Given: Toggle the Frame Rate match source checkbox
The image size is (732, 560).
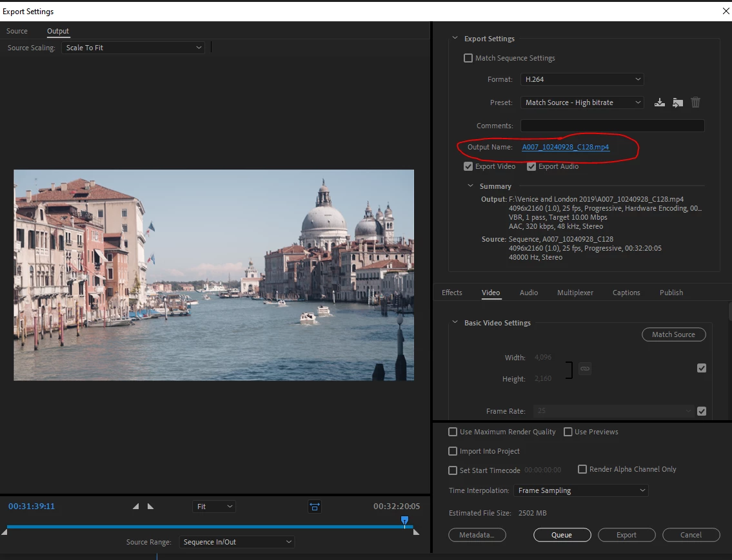Looking at the screenshot, I should coord(701,410).
